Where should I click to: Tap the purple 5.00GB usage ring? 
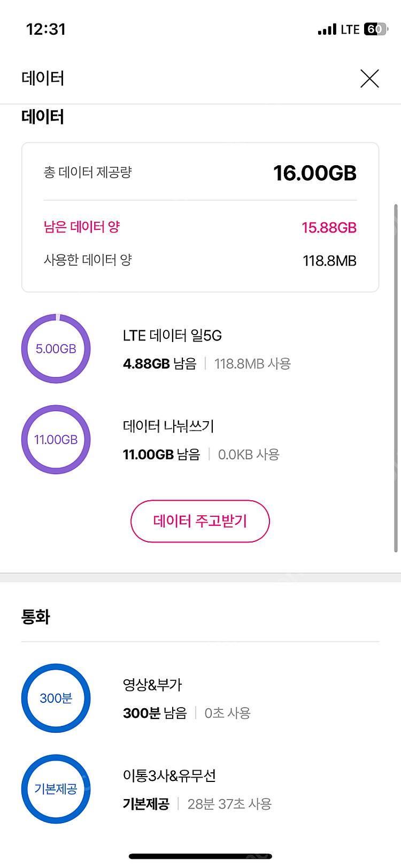tap(56, 349)
